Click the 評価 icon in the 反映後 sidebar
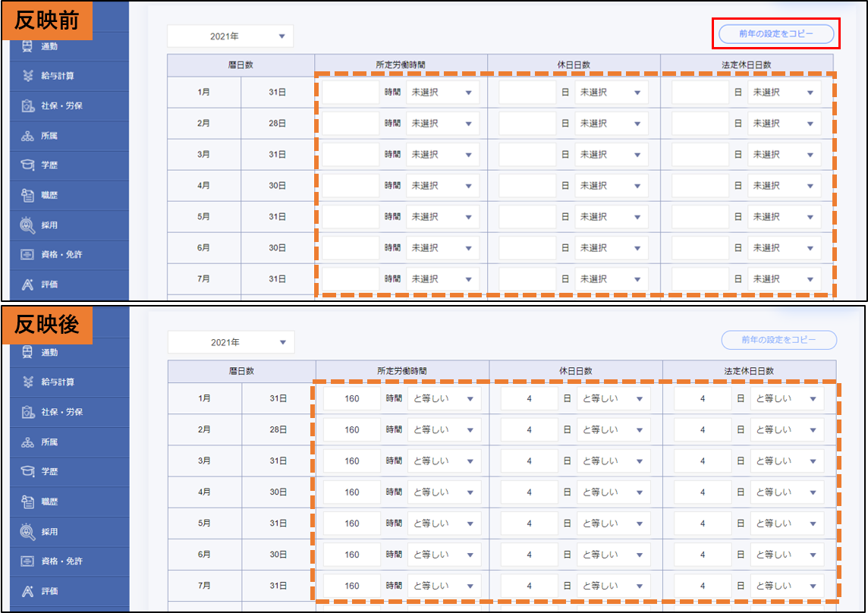 (27, 591)
